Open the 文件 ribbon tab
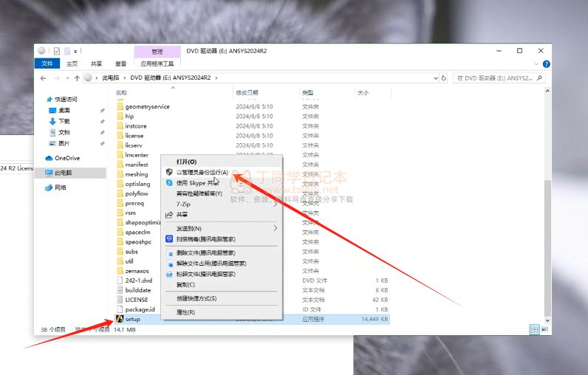This screenshot has height=375, width=588. click(x=47, y=63)
